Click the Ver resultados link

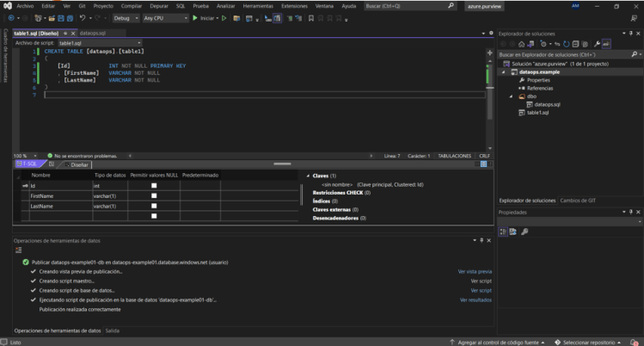point(475,300)
